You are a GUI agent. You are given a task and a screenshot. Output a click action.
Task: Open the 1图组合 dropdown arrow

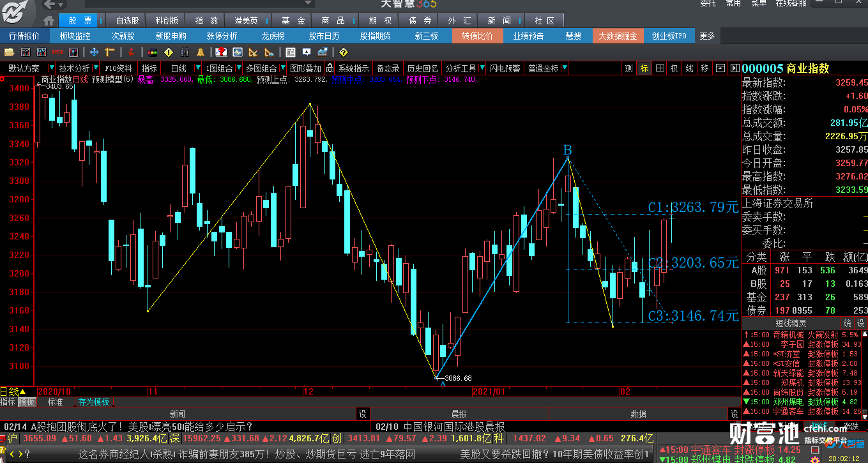[238, 68]
